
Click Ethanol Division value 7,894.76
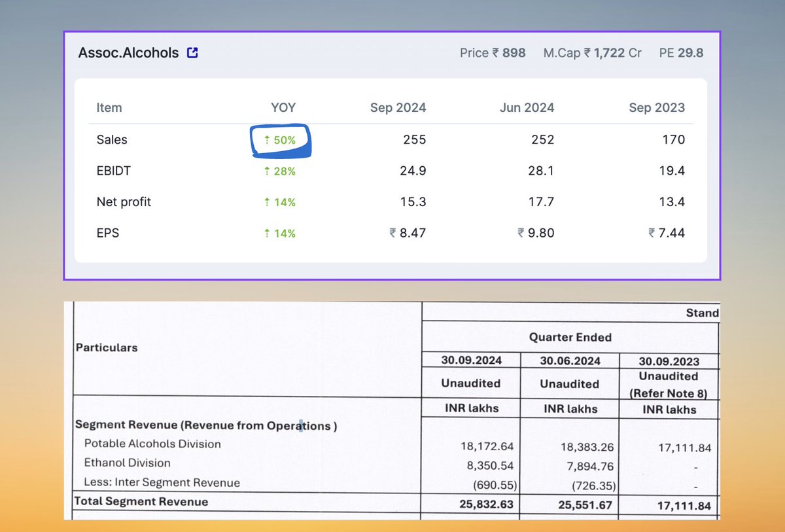589,467
